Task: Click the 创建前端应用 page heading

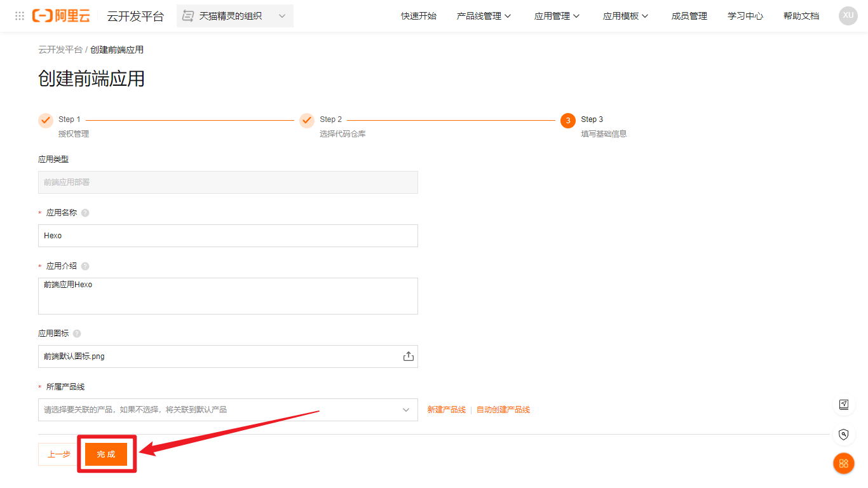Action: click(92, 79)
